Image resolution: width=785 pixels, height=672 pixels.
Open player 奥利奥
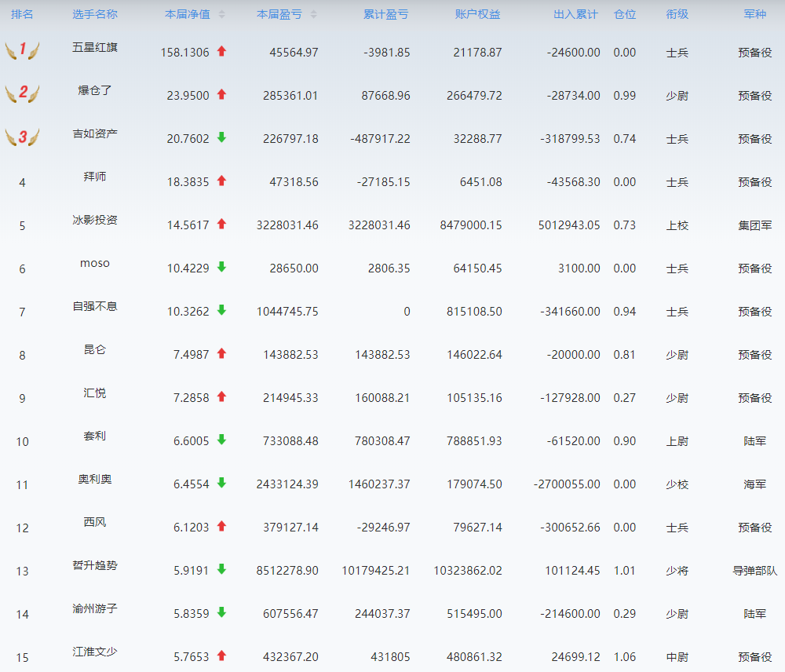pyautogui.click(x=95, y=479)
